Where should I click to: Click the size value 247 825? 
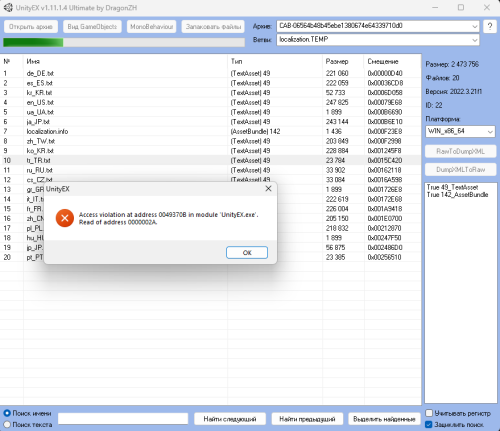coord(337,102)
